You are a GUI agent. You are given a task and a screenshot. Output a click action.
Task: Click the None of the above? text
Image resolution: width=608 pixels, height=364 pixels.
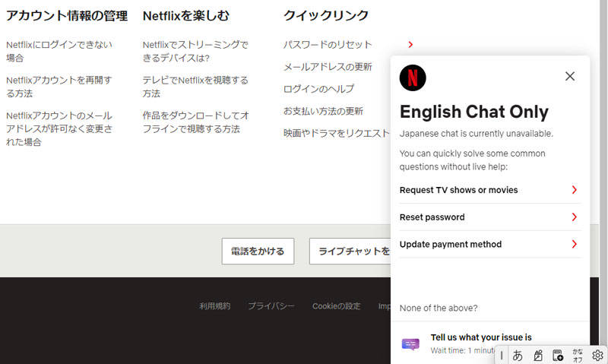[439, 309]
